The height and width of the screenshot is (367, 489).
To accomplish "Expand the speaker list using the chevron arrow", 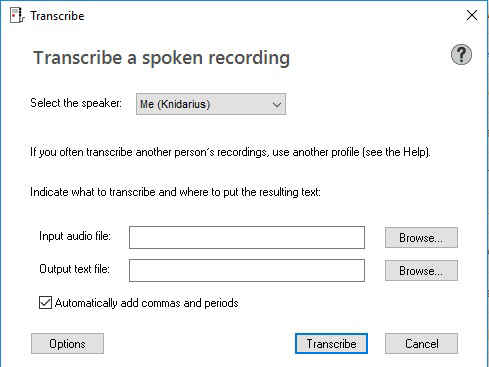I will pos(277,105).
